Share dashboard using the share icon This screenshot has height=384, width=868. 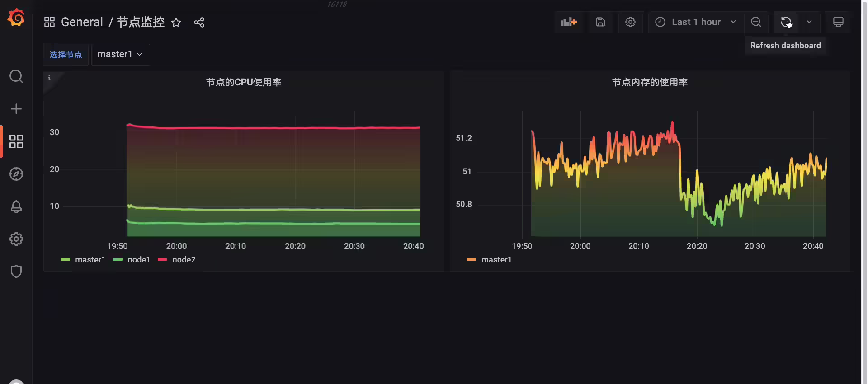coord(199,22)
